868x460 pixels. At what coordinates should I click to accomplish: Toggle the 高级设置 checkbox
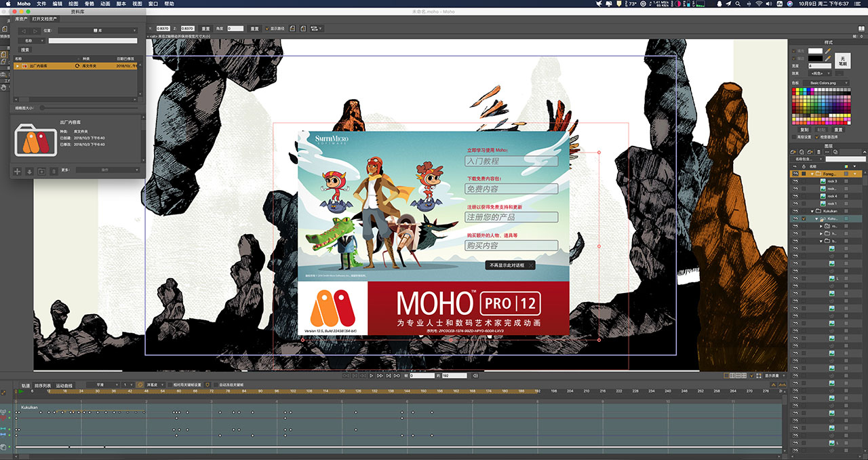coord(793,137)
